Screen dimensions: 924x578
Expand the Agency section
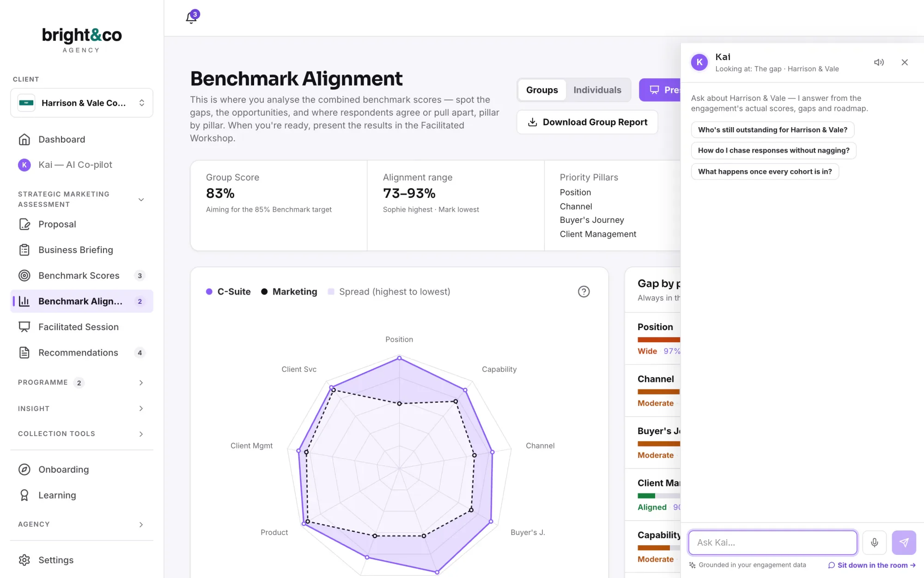(x=82, y=524)
